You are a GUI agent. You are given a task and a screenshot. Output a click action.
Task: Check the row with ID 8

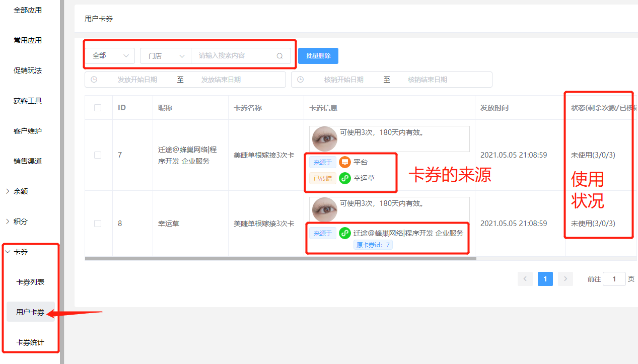98,224
